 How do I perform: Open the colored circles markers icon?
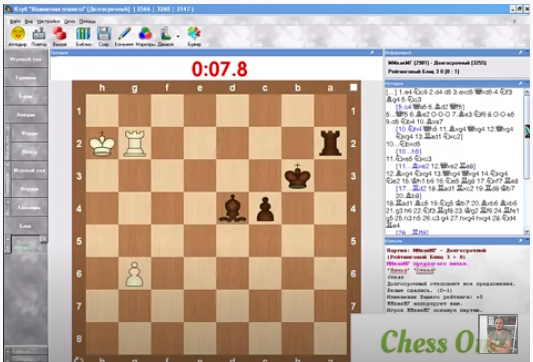tap(145, 34)
